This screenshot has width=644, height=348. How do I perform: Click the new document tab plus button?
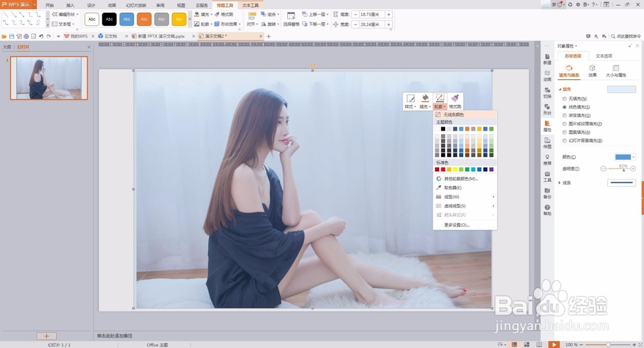click(x=269, y=36)
